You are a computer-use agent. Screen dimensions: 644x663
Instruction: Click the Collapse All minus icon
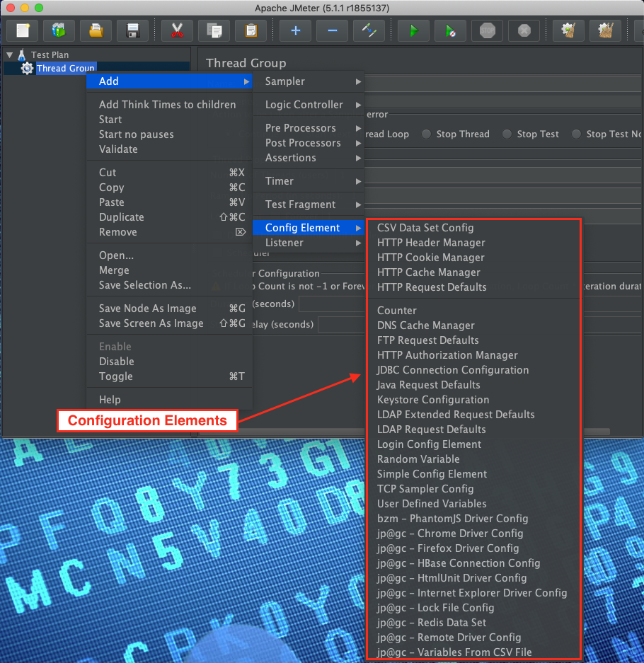(333, 30)
